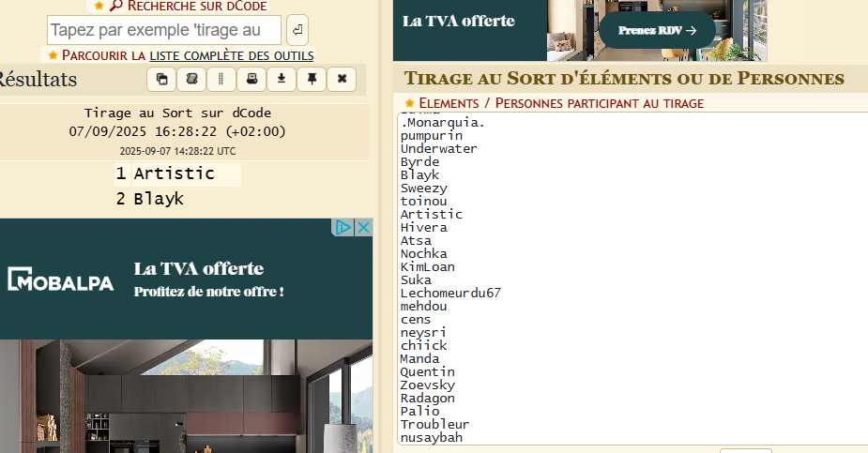Image resolution: width=868 pixels, height=453 pixels.
Task: Click 'Elements / Personnes participant au tirage' label
Action: (x=561, y=103)
